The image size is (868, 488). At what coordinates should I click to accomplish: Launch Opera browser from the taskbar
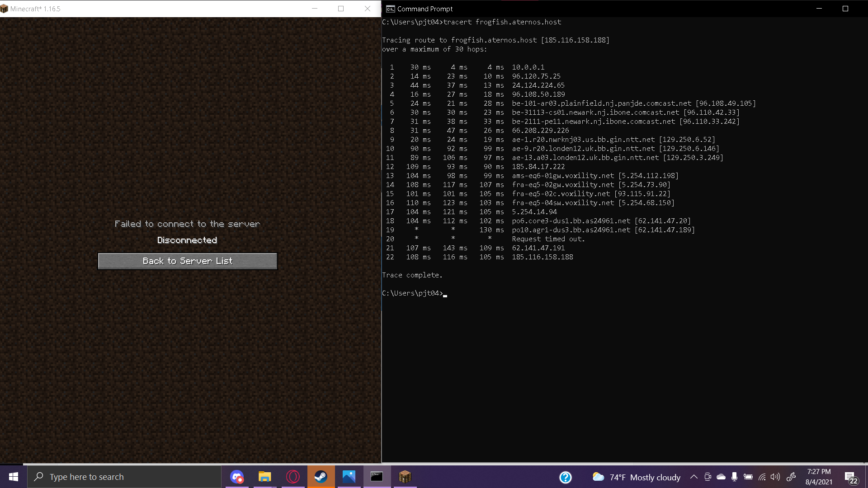pos(293,477)
